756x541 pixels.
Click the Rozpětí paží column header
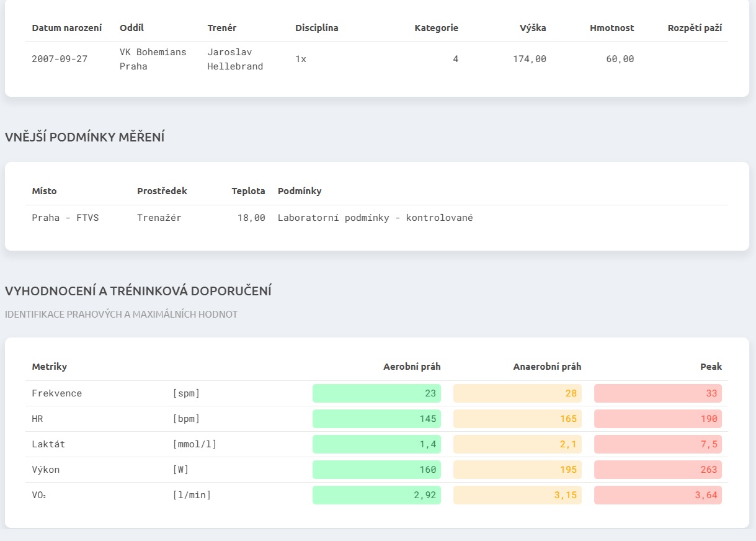(695, 28)
